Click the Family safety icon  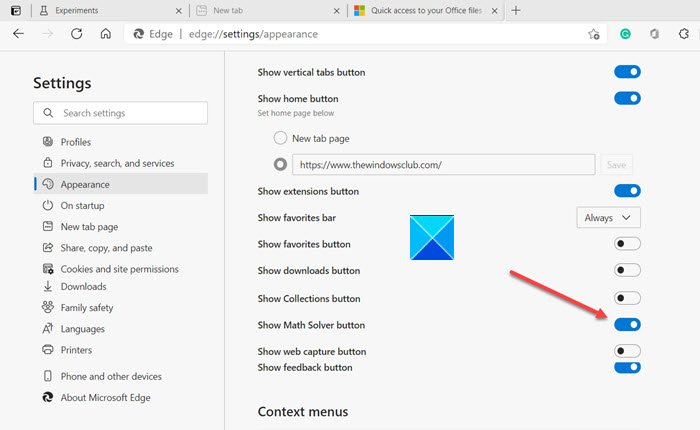[48, 307]
